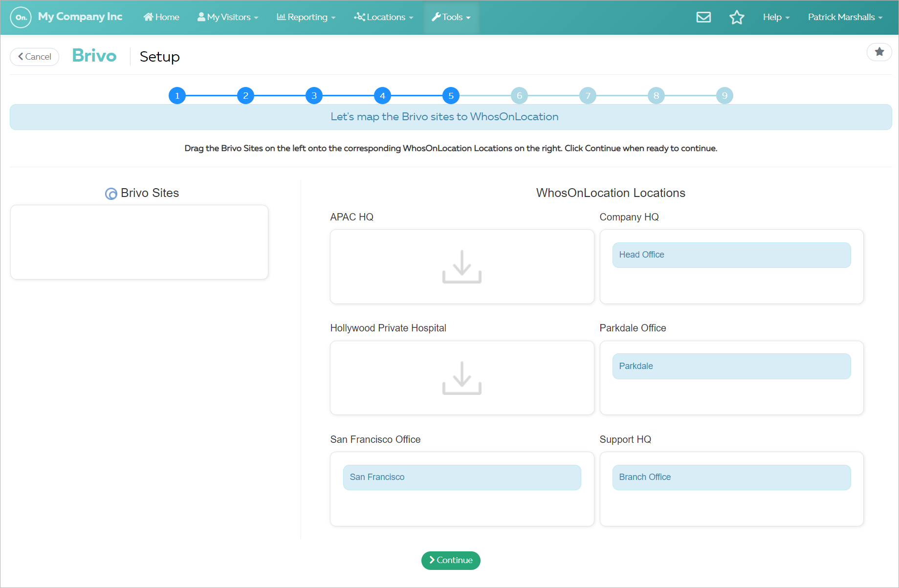Click the Cancel back button

35,57
